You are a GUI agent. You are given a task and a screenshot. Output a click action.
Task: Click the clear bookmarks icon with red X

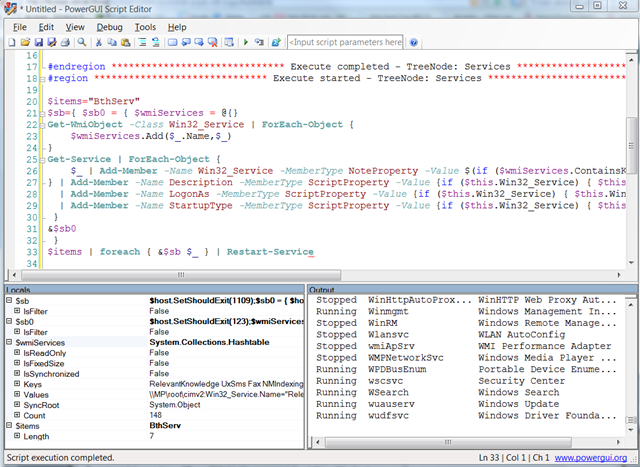click(x=213, y=42)
